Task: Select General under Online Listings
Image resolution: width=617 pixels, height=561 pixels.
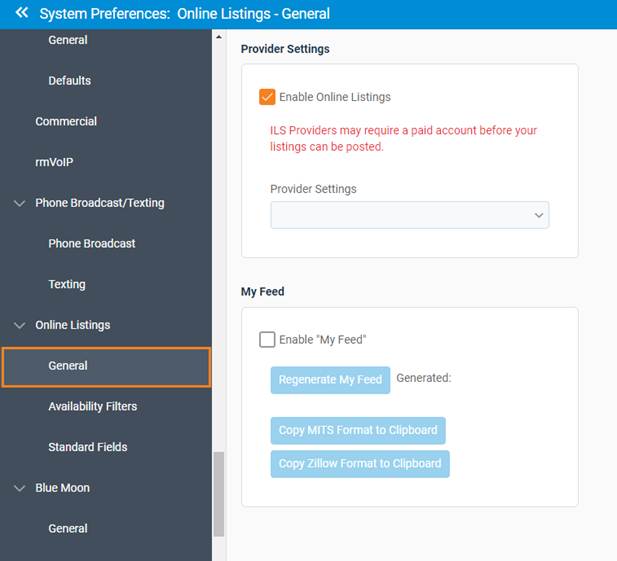Action: point(106,367)
